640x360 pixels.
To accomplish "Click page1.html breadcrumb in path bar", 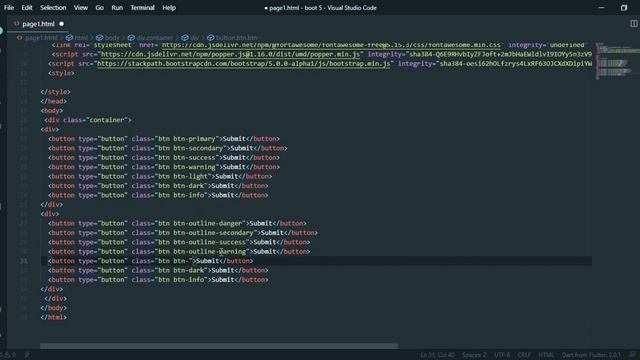I will [x=41, y=38].
